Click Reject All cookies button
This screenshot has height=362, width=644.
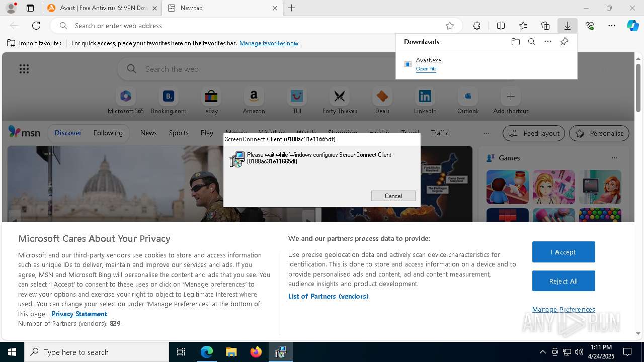pyautogui.click(x=563, y=281)
